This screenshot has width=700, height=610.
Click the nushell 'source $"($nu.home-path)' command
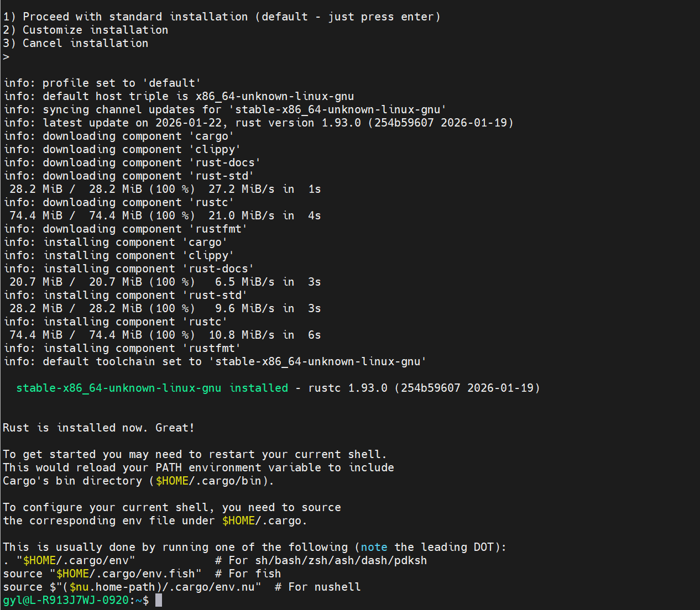(132, 587)
